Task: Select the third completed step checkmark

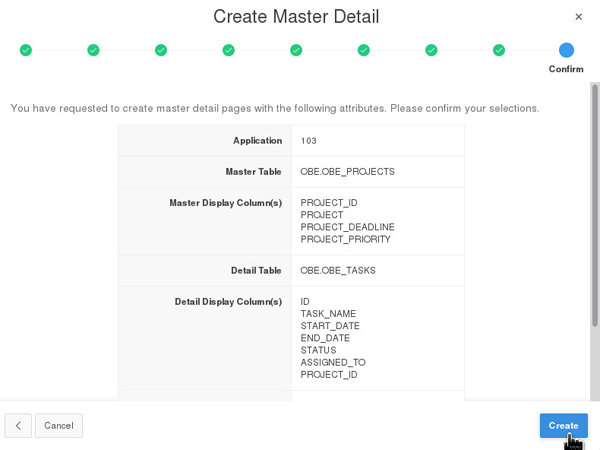Action: [x=161, y=50]
